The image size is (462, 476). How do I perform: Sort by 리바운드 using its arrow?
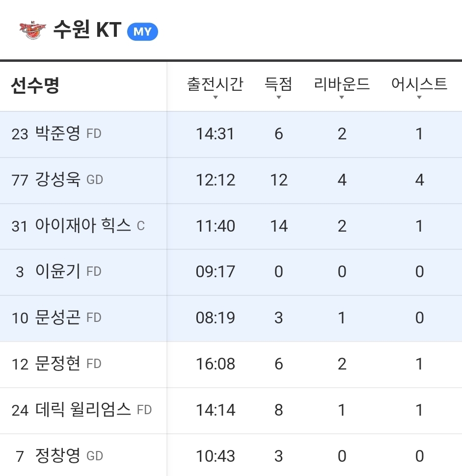pyautogui.click(x=342, y=98)
